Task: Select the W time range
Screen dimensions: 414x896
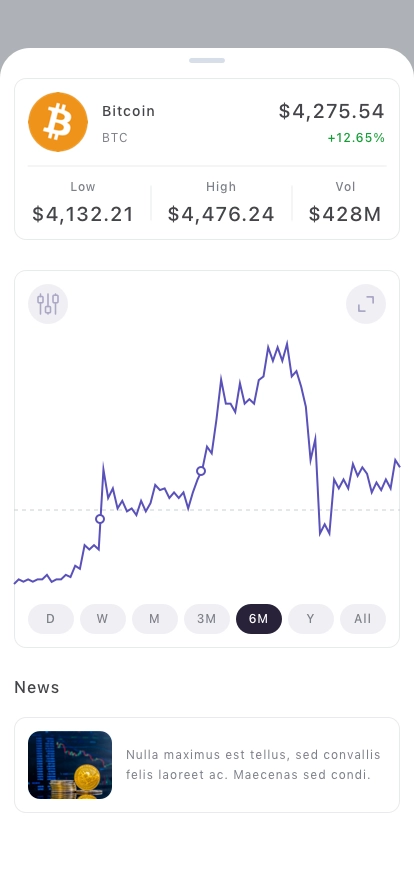Action: tap(103, 619)
